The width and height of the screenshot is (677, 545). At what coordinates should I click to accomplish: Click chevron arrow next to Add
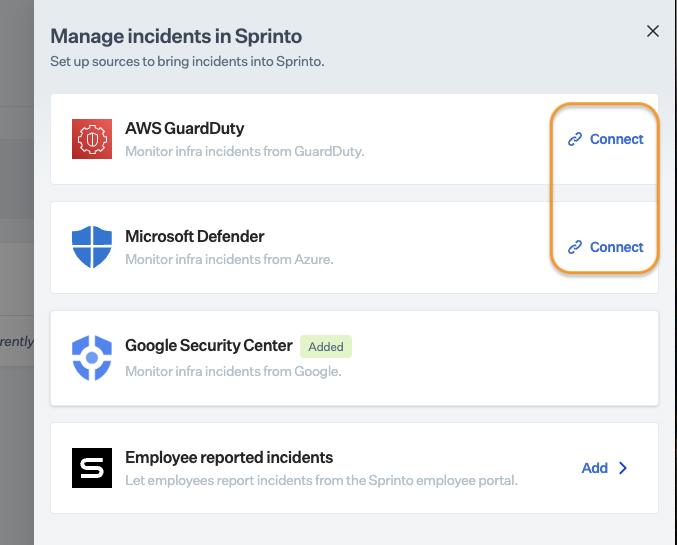[623, 468]
